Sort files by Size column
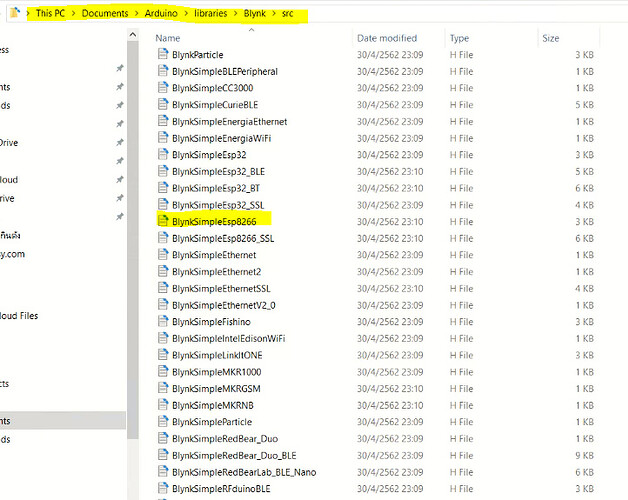 [551, 38]
